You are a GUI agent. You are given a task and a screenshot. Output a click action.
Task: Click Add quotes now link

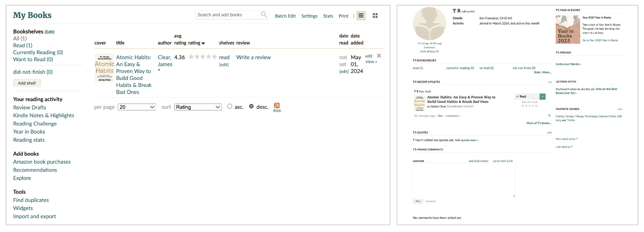[x=466, y=140]
